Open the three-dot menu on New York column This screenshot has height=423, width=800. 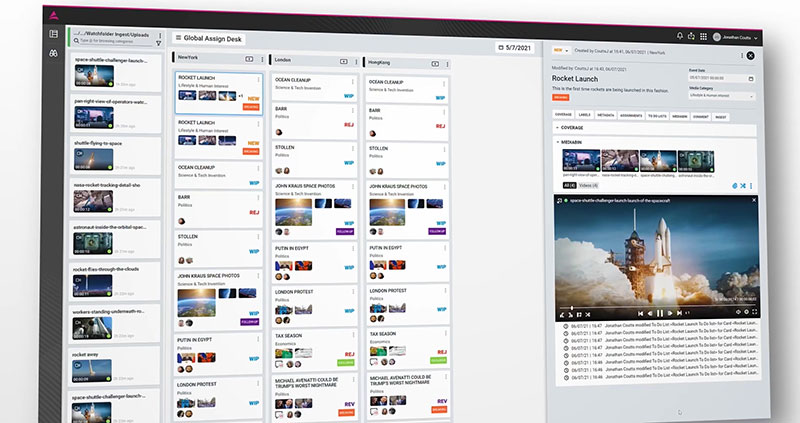[260, 60]
